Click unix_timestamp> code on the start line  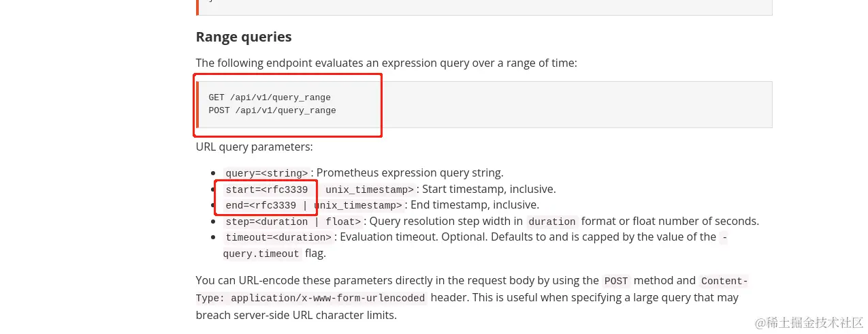click(x=370, y=189)
